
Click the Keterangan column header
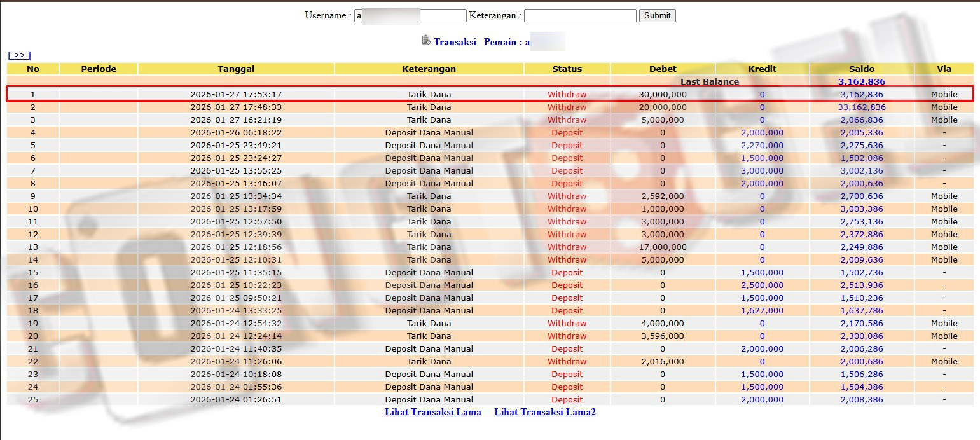pyautogui.click(x=429, y=69)
